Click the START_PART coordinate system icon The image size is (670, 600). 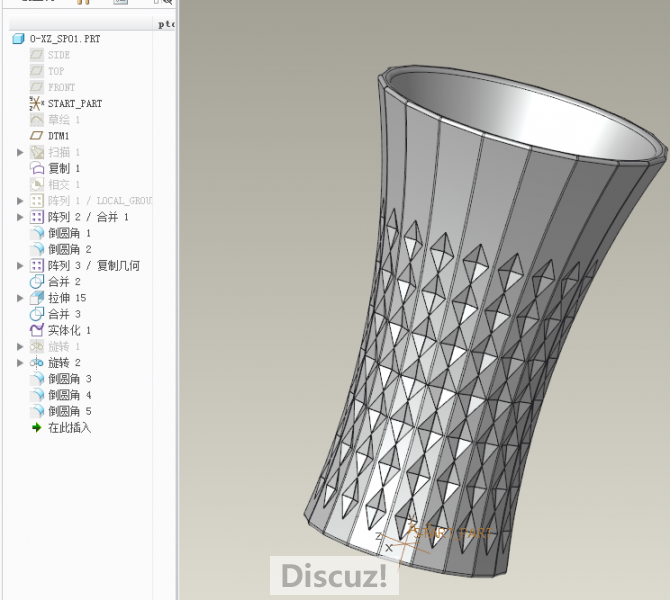click(x=37, y=103)
